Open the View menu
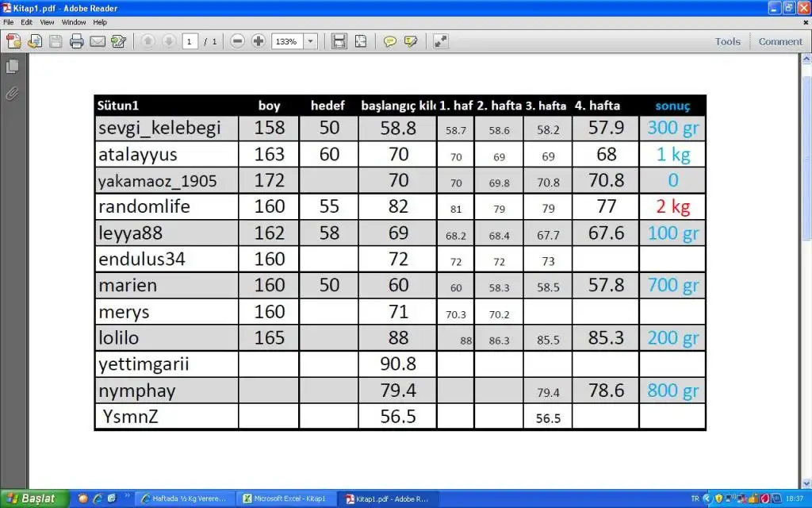 pos(48,22)
